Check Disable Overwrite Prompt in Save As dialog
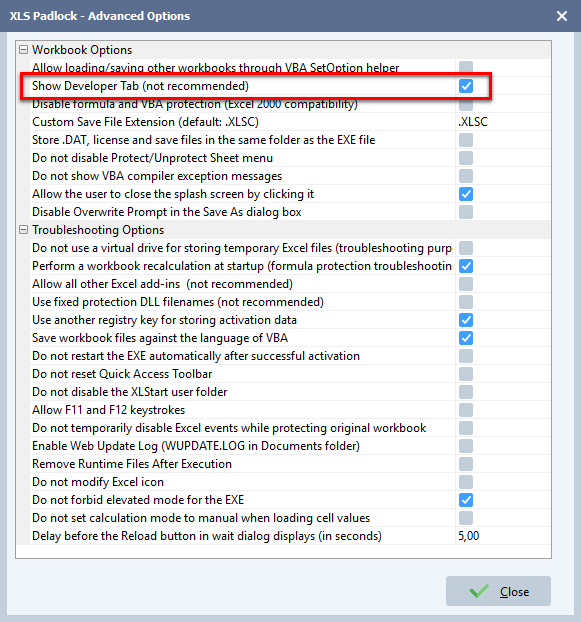Image resolution: width=581 pixels, height=622 pixels. [x=466, y=212]
